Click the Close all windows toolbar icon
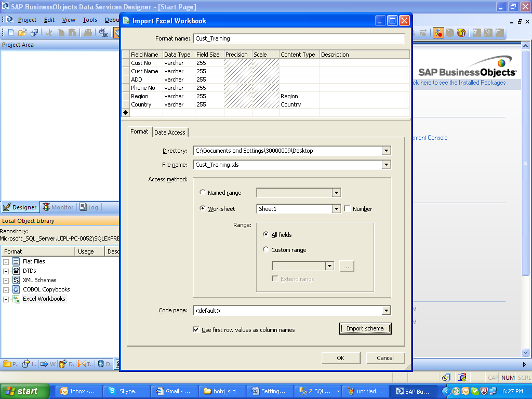 click(x=103, y=33)
